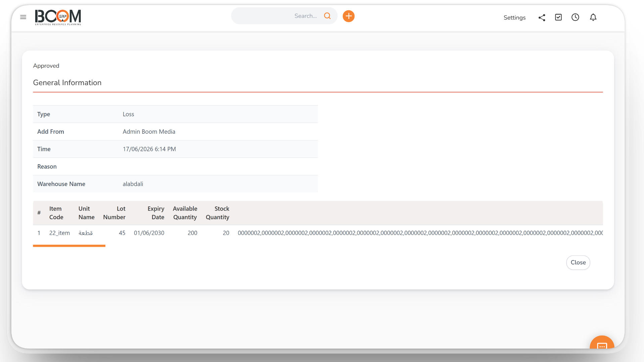Viewport: 644px width, 362px height.
Task: Open Settings in the top bar
Action: (x=515, y=17)
